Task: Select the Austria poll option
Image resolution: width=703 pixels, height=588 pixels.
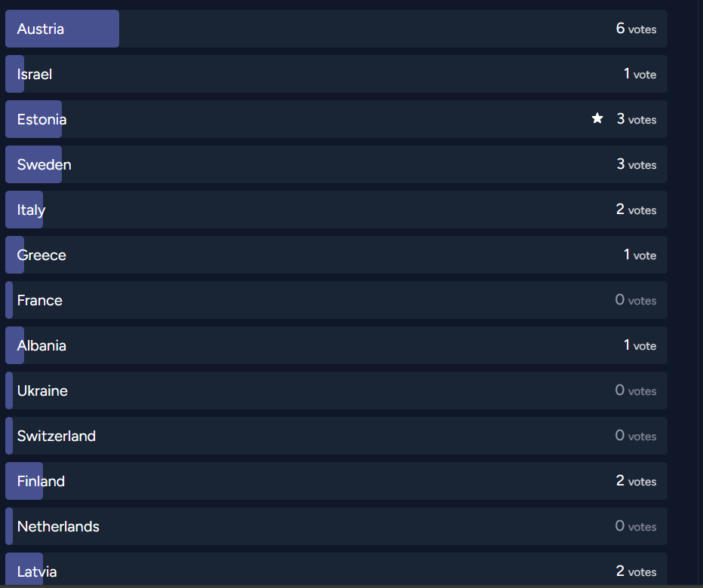Action: coord(336,29)
